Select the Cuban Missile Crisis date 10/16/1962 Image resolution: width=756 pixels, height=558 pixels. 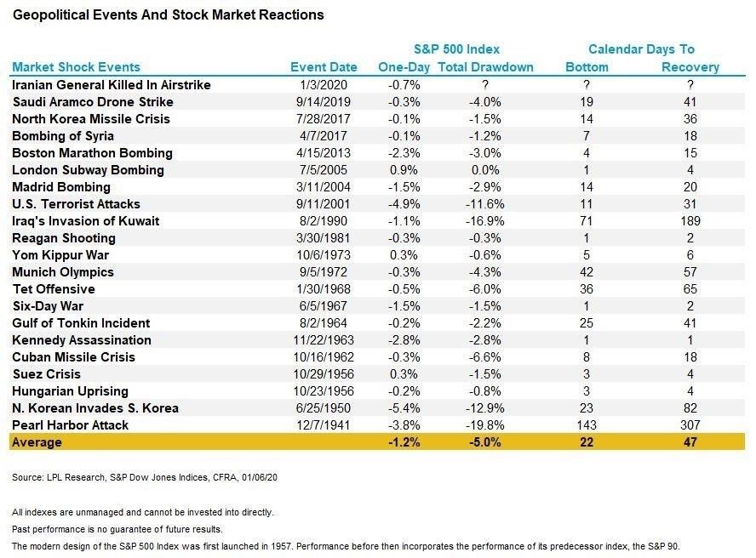coord(324,357)
